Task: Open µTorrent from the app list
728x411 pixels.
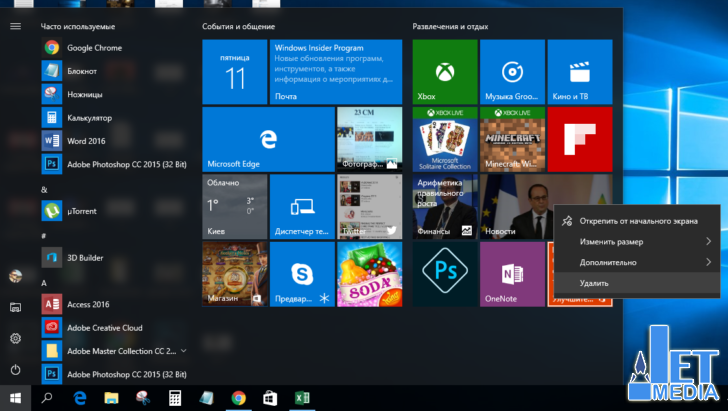Action: click(114, 211)
